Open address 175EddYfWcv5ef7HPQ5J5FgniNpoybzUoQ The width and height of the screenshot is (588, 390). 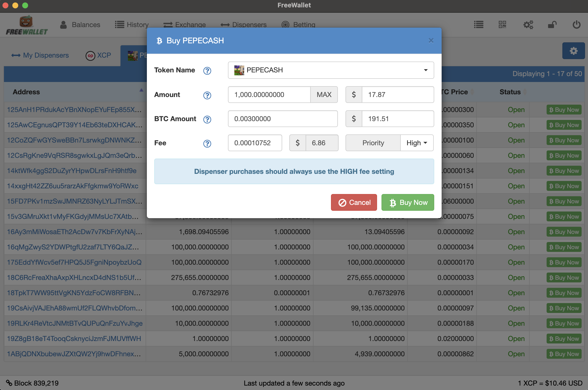pyautogui.click(x=74, y=262)
